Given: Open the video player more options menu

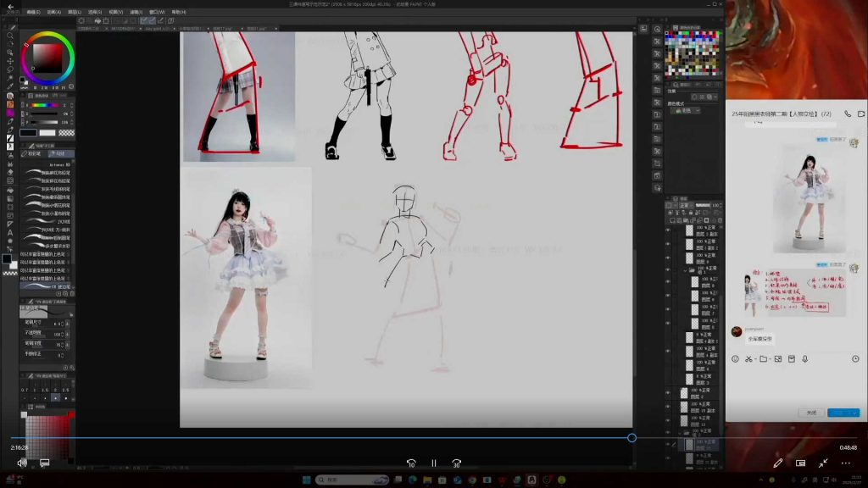Looking at the screenshot, I should coord(845,463).
